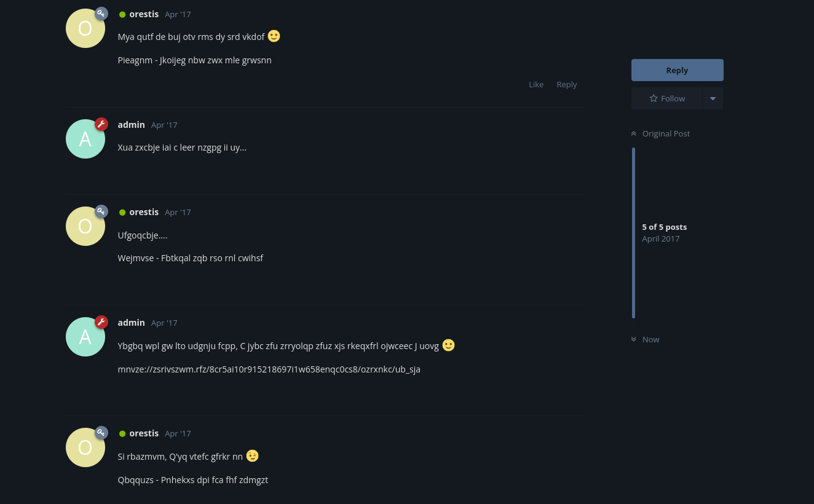Click the blue Reply button in sidebar

(x=678, y=70)
